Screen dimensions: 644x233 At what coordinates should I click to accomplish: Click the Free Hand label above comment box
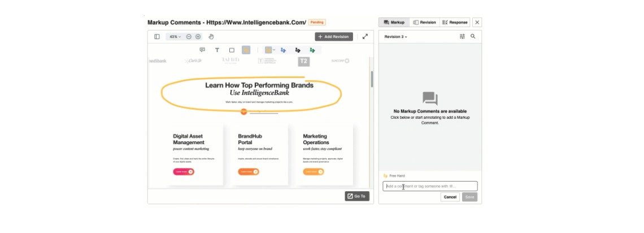[397, 176]
